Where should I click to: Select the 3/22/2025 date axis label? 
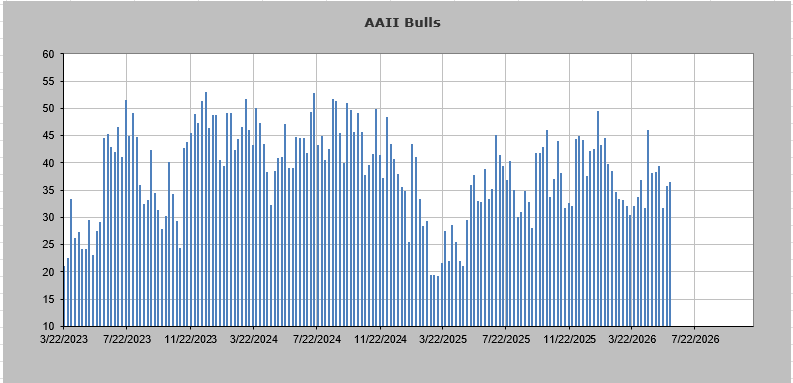[x=443, y=339]
